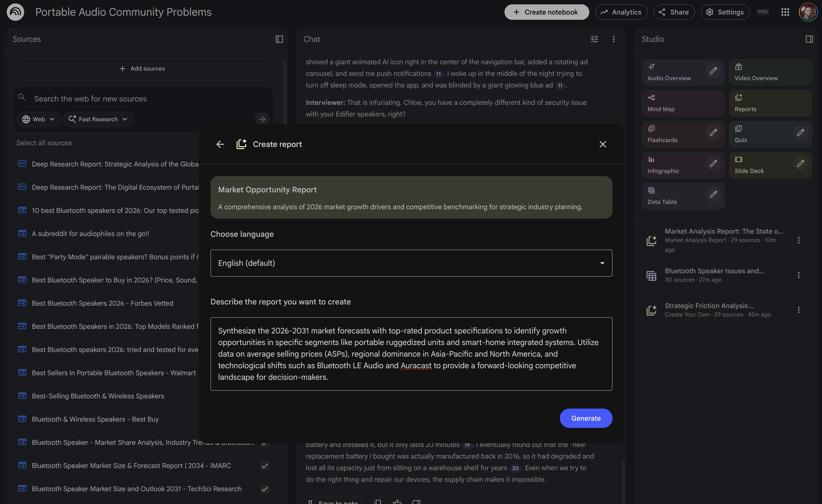Edit Slide Deck settings pencil
Image resolution: width=822 pixels, height=504 pixels.
(x=800, y=163)
